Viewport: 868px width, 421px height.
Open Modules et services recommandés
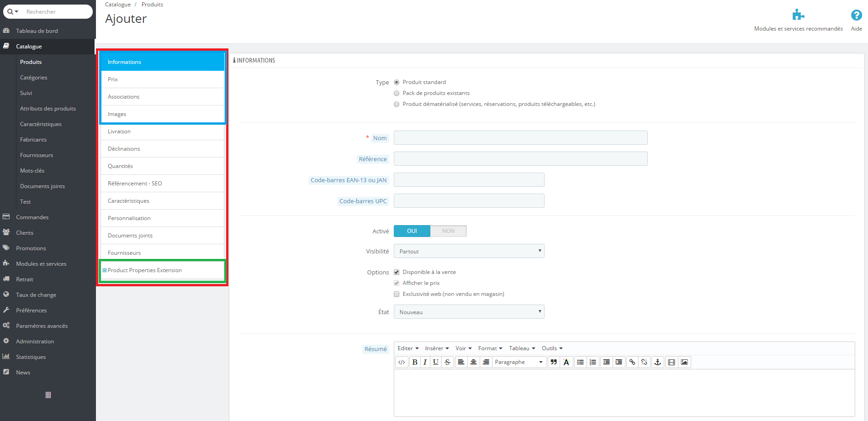point(799,20)
